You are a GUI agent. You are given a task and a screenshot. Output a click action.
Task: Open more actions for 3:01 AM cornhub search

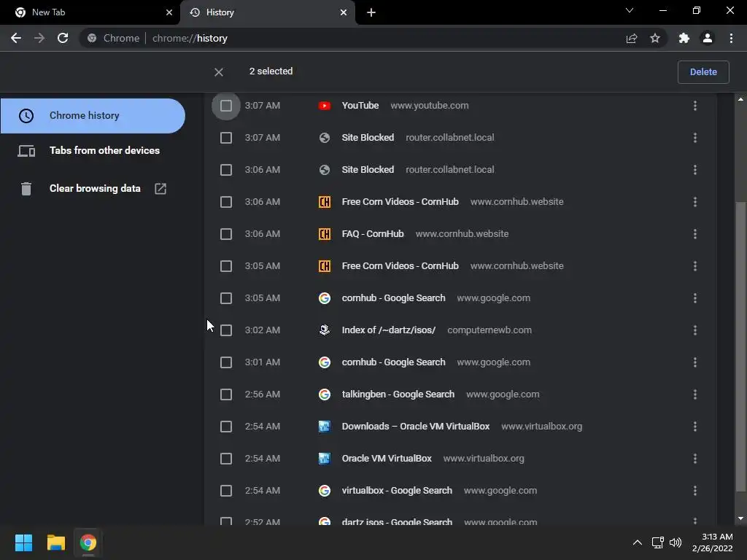pos(695,362)
